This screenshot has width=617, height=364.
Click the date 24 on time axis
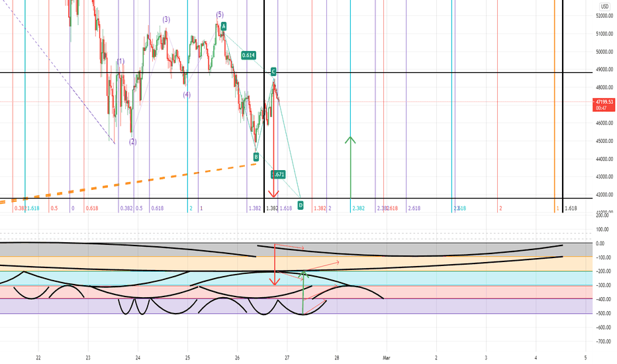[x=138, y=357]
